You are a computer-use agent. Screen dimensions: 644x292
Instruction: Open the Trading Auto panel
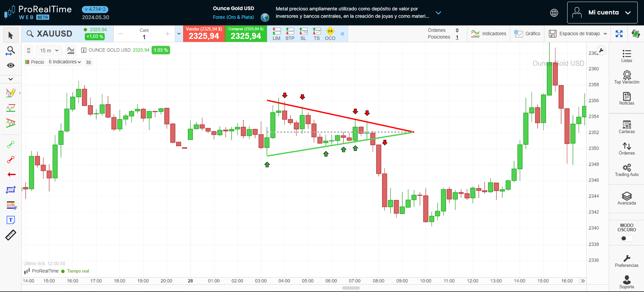click(x=626, y=170)
